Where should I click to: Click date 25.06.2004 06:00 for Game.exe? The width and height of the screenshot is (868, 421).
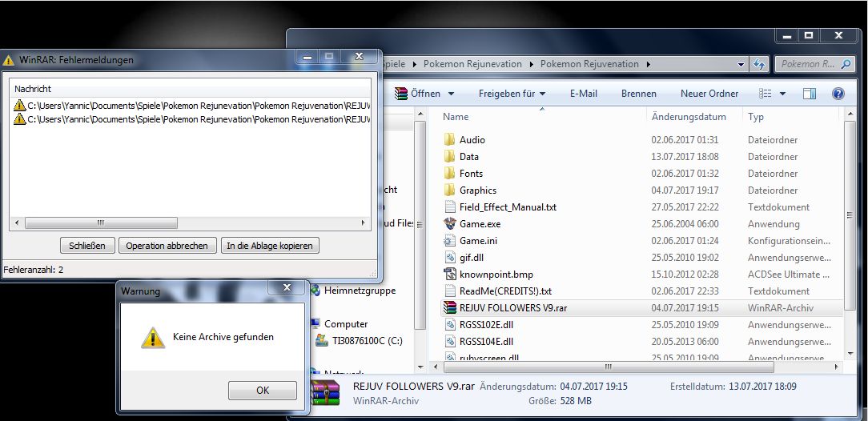pos(685,224)
